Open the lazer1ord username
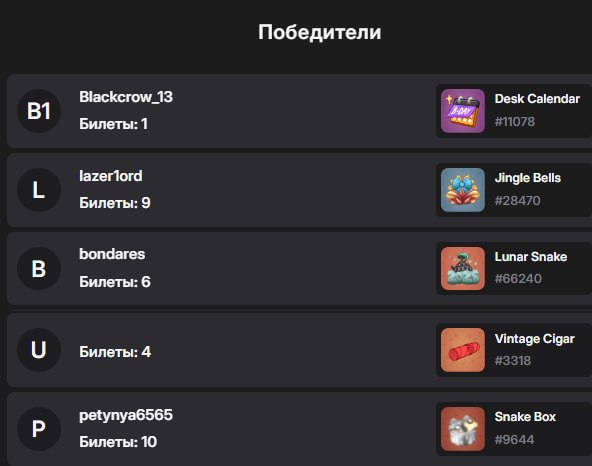The height and width of the screenshot is (466, 592). click(x=111, y=176)
